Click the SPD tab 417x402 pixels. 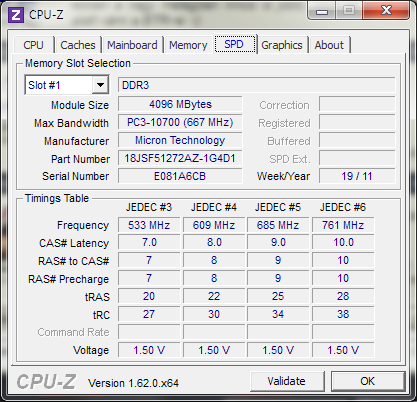[x=234, y=44]
